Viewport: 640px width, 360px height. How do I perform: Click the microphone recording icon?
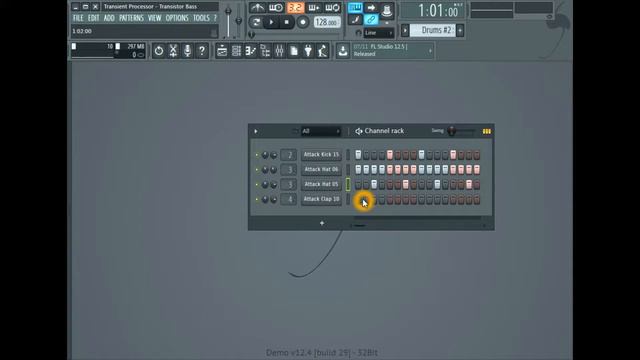[x=187, y=51]
